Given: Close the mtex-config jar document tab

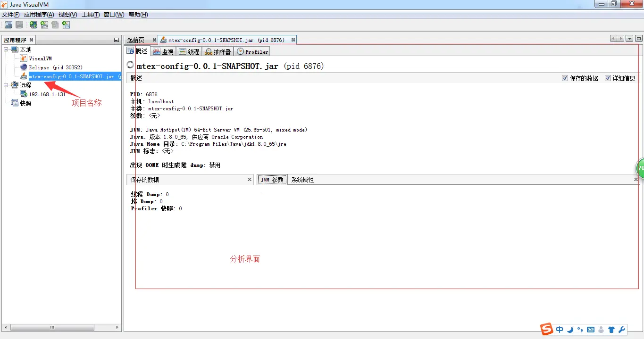Looking at the screenshot, I should (293, 40).
